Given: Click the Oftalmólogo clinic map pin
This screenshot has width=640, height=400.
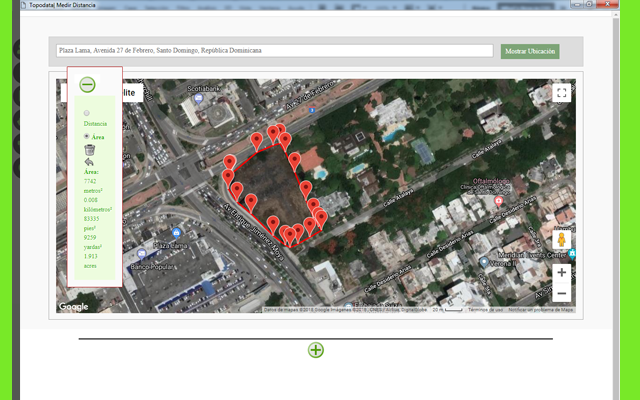Looking at the screenshot, I should pos(498,201).
